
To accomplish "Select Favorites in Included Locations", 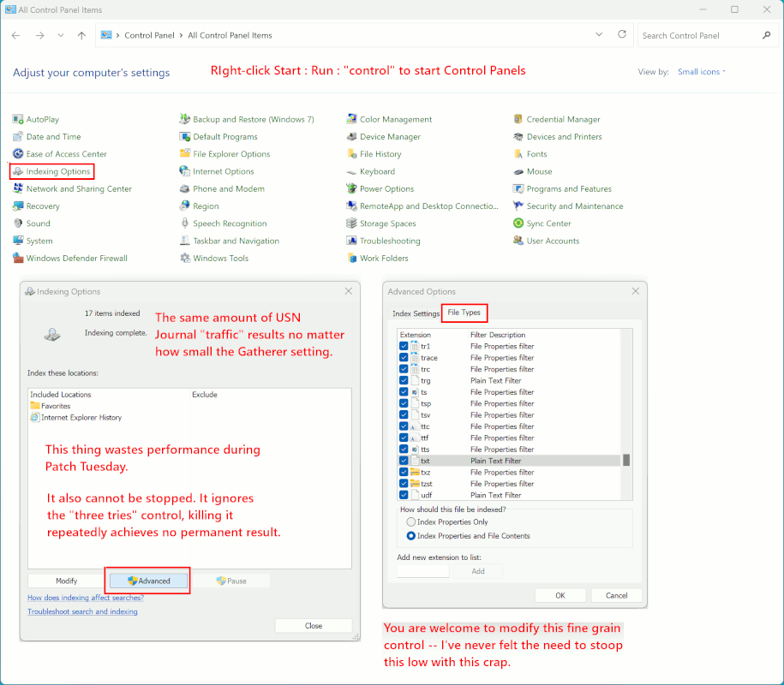I will tap(51, 406).
